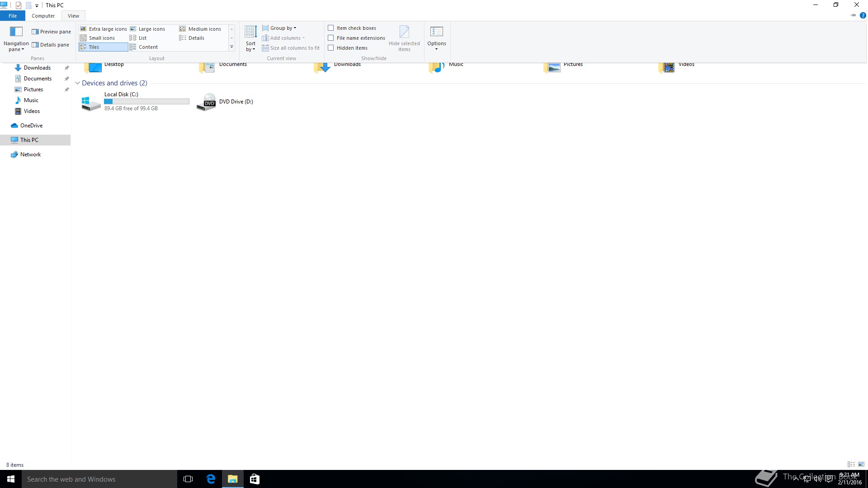Collapse Devices and drives group

(77, 83)
